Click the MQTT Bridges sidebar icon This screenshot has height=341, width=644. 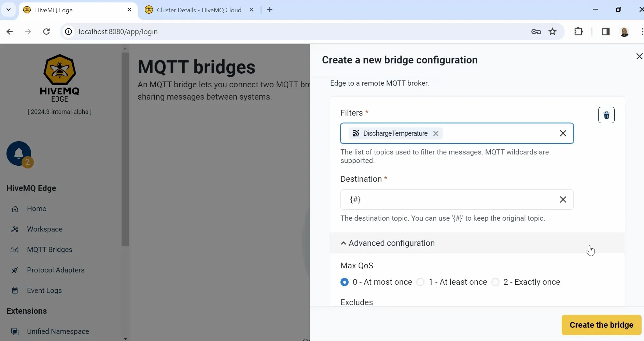click(15, 250)
